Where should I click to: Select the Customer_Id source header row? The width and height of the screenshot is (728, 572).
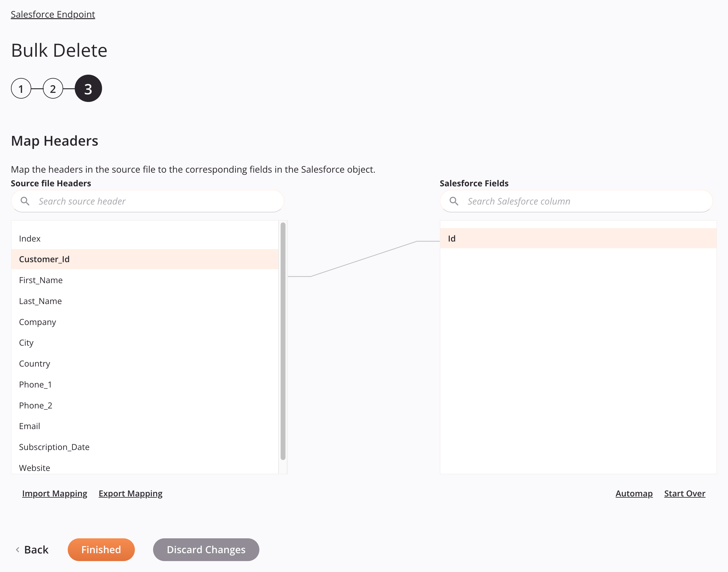click(145, 259)
